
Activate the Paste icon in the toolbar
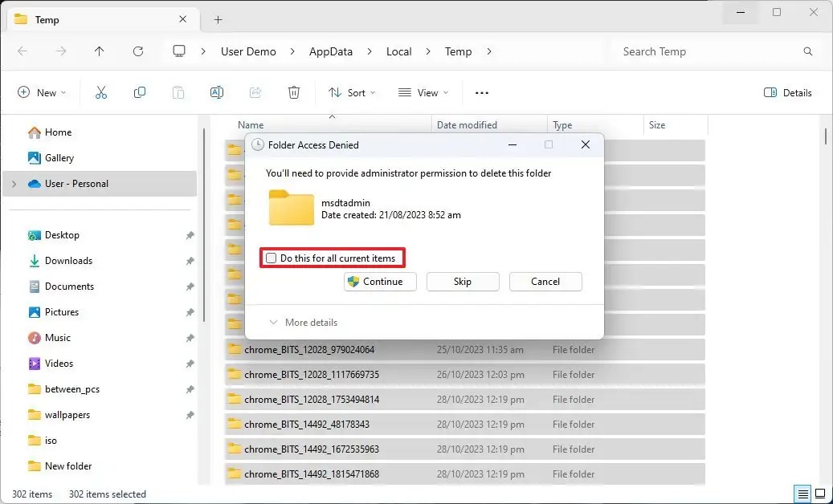[x=178, y=92]
